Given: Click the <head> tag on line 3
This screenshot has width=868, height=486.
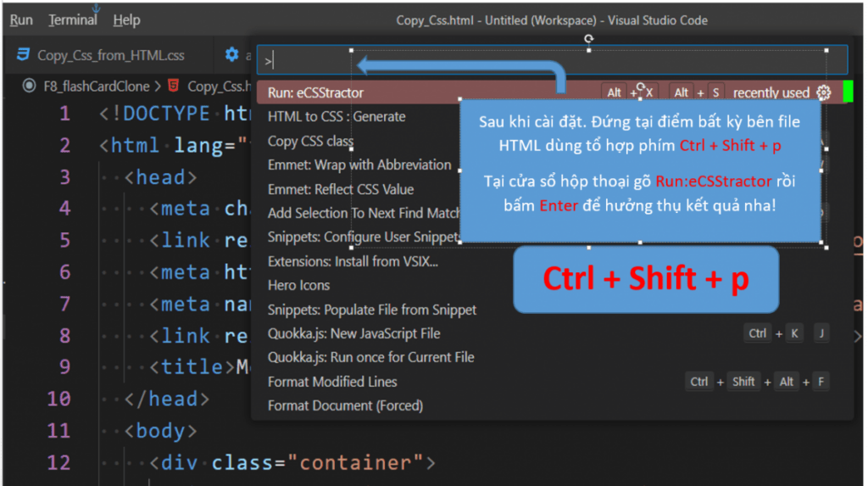Looking at the screenshot, I should [x=160, y=177].
